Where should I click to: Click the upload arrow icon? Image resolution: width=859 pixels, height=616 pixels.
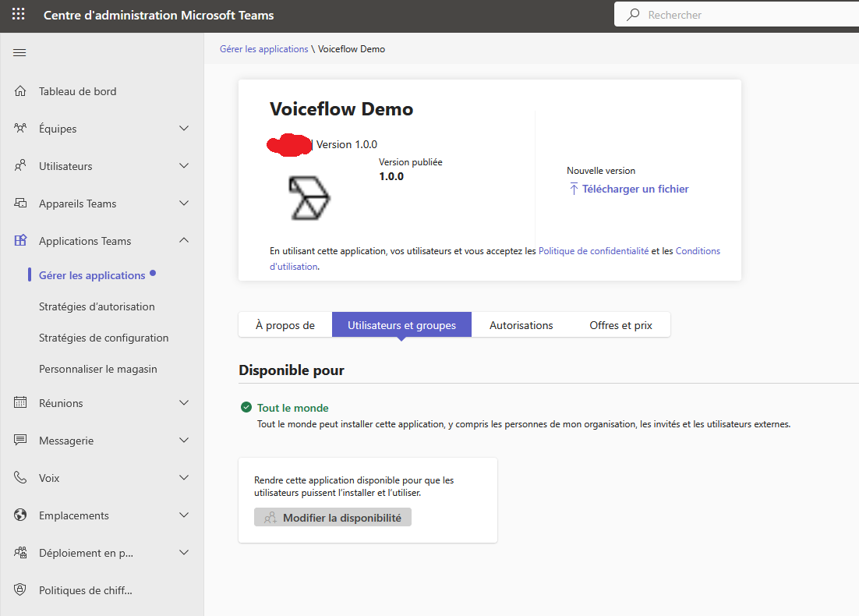pyautogui.click(x=574, y=189)
